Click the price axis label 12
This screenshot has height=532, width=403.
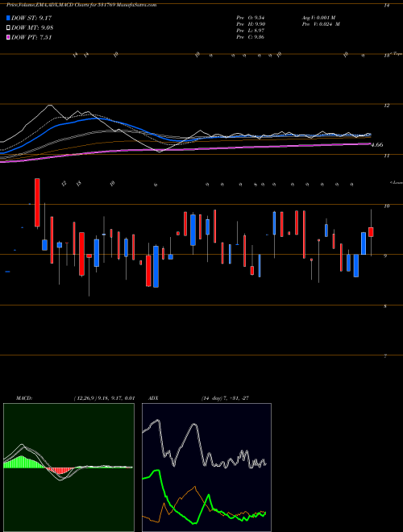coord(386,106)
